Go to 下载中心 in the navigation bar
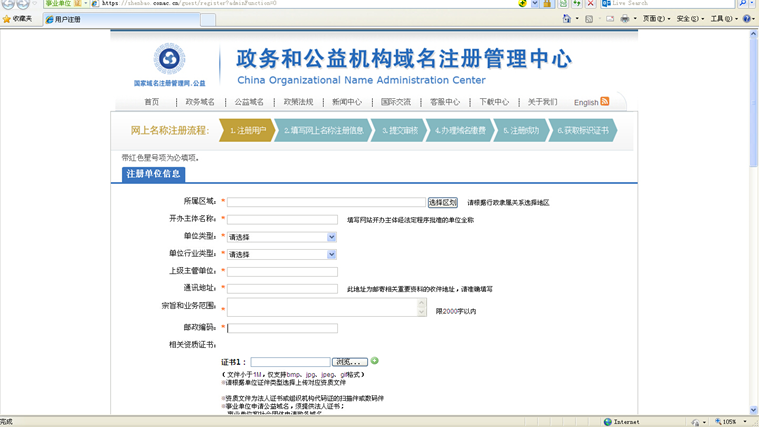This screenshot has height=428, width=759. pyautogui.click(x=494, y=102)
